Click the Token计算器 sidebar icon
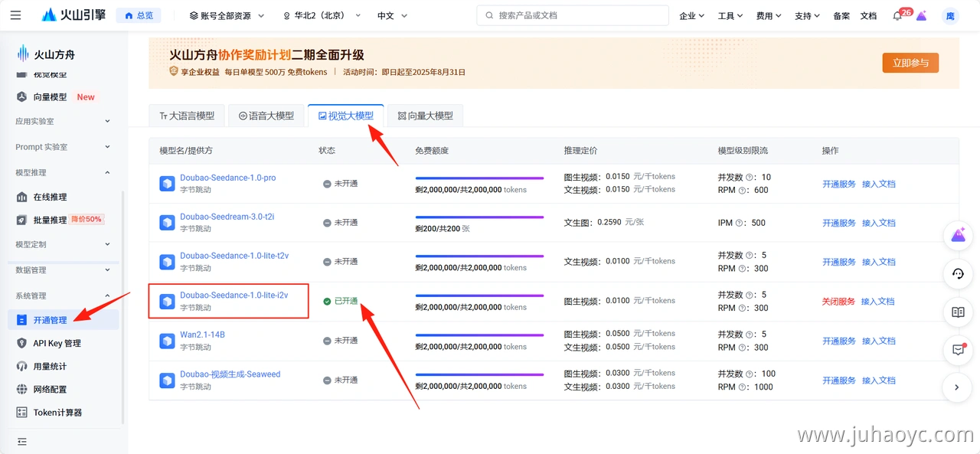 point(21,412)
